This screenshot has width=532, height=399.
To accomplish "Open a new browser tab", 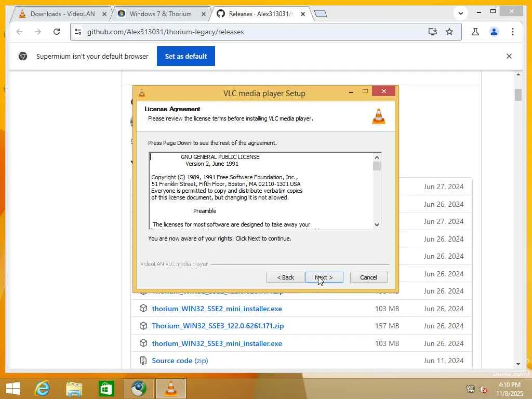I will coord(320,14).
